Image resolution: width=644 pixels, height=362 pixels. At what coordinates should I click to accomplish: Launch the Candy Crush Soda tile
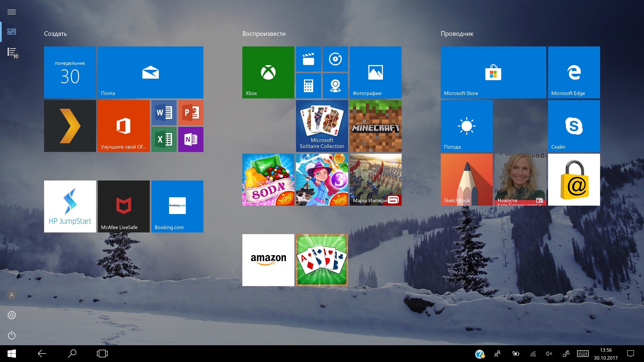268,180
